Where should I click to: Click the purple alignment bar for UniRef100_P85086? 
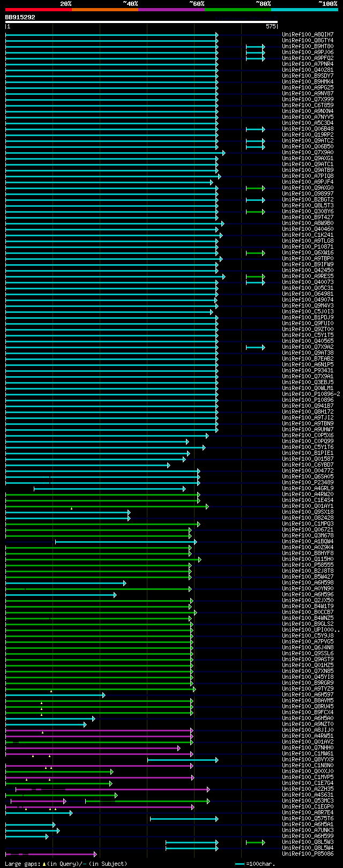click(x=51, y=854)
